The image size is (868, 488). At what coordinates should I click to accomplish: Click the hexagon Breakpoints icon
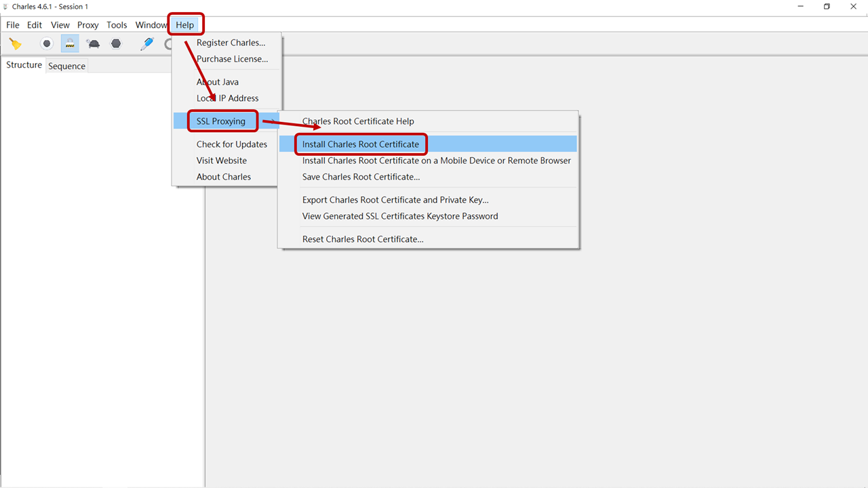click(116, 44)
